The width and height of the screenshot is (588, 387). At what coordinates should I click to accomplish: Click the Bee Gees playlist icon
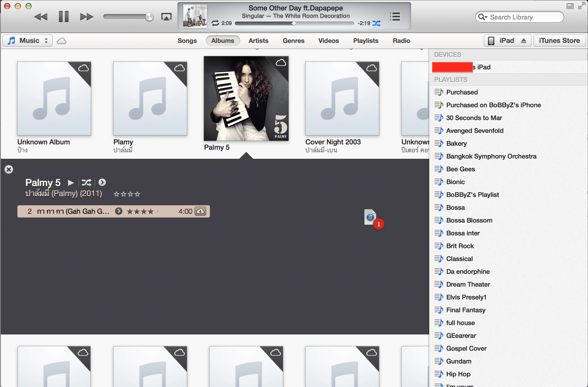pos(439,169)
